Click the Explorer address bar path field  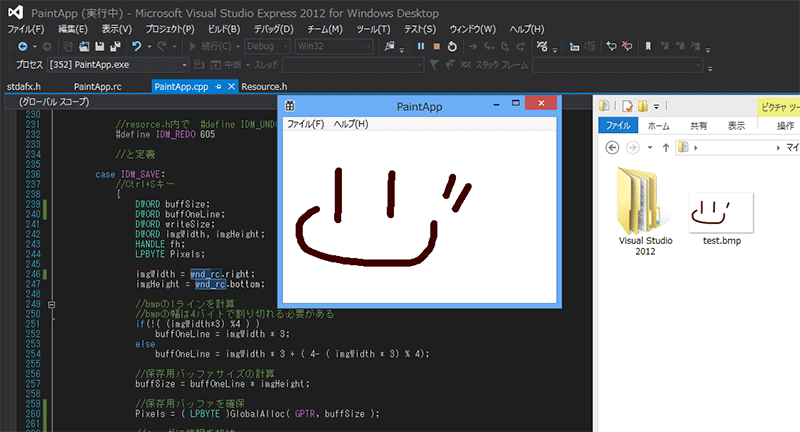pyautogui.click(x=738, y=147)
